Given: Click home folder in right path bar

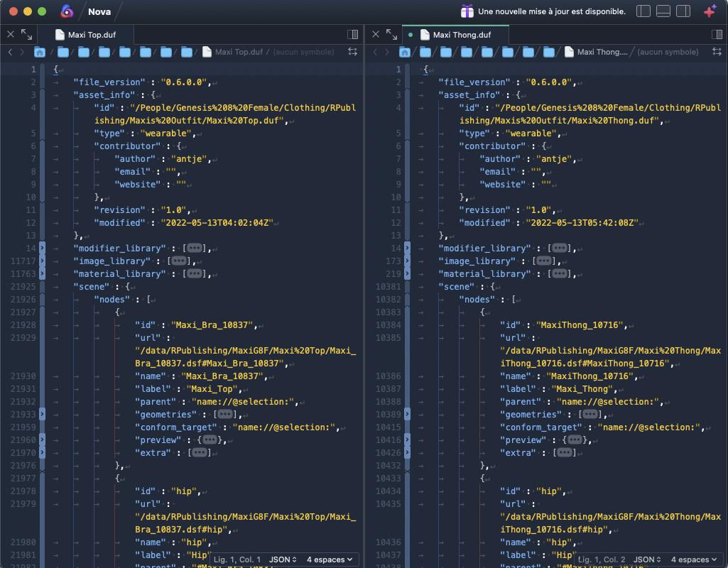Looking at the screenshot, I should click(404, 52).
